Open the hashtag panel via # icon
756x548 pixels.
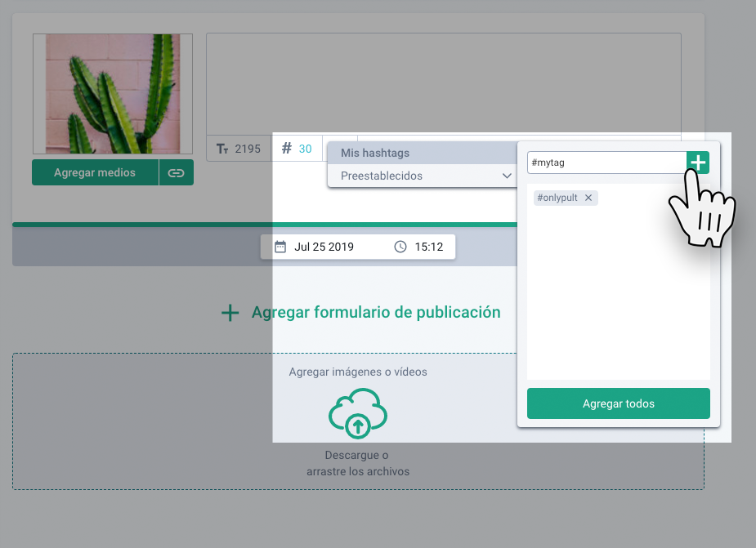pos(286,149)
